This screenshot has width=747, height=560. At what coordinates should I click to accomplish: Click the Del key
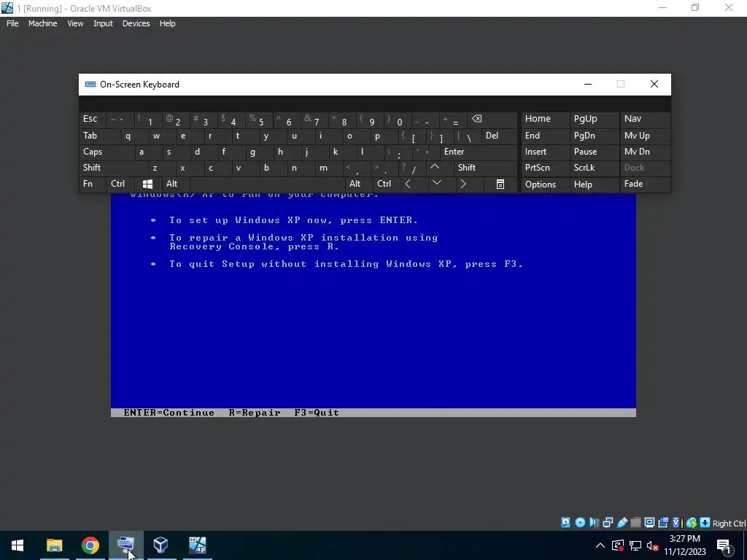click(x=499, y=136)
